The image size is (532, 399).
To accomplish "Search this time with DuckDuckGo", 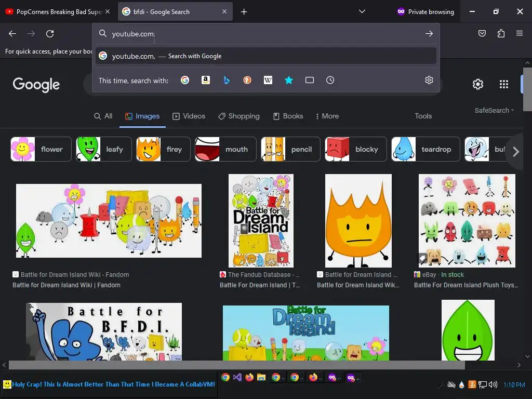I will (x=247, y=80).
